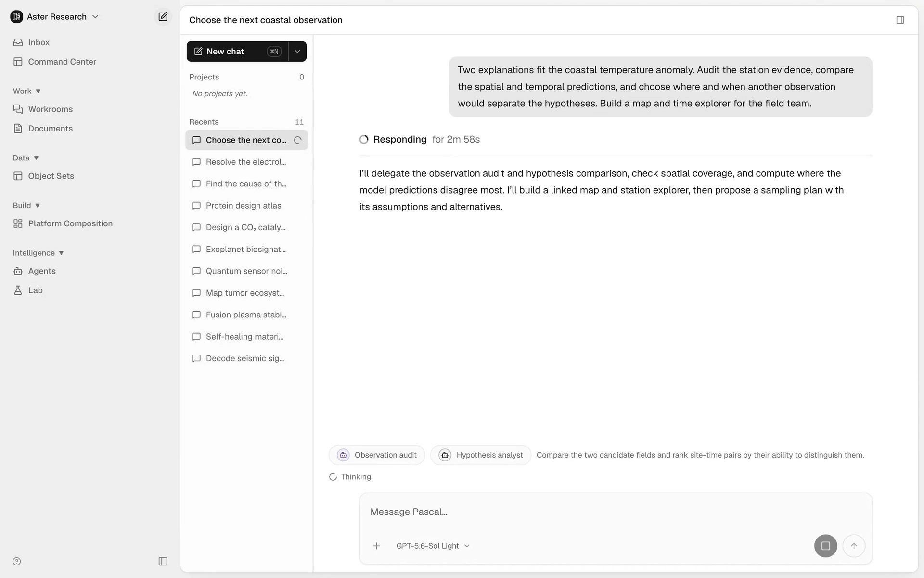Open 'Design a CO₂ cataly…' chat
This screenshot has height=578, width=924.
click(246, 227)
